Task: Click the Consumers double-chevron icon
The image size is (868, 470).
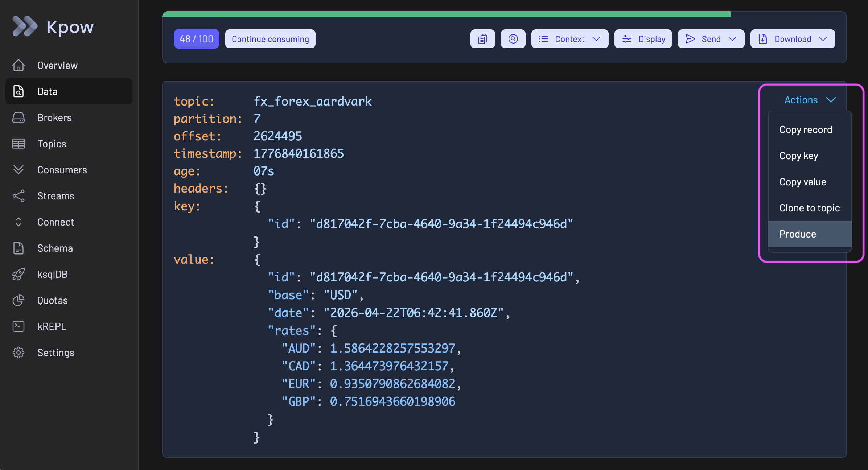Action: [x=18, y=170]
